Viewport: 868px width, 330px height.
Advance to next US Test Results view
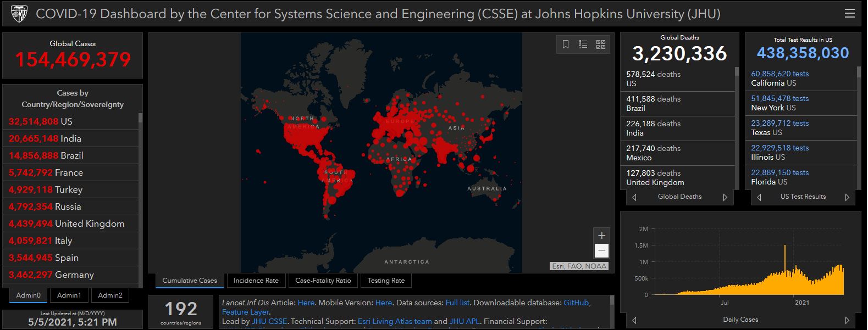pyautogui.click(x=847, y=197)
